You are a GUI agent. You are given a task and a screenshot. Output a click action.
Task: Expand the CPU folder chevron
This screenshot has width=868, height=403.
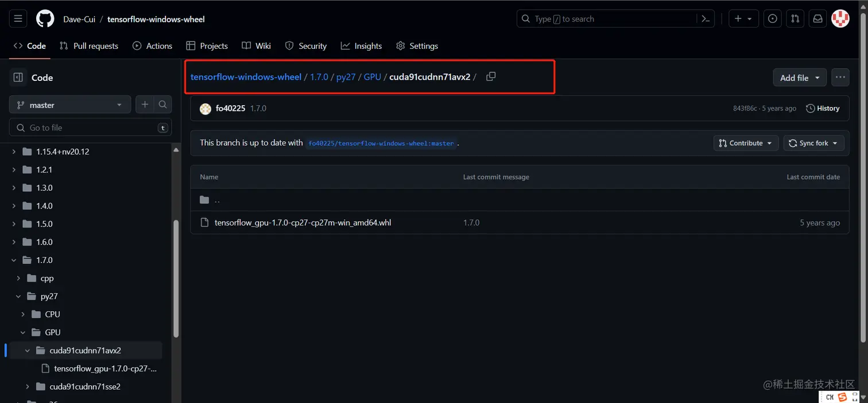point(23,314)
